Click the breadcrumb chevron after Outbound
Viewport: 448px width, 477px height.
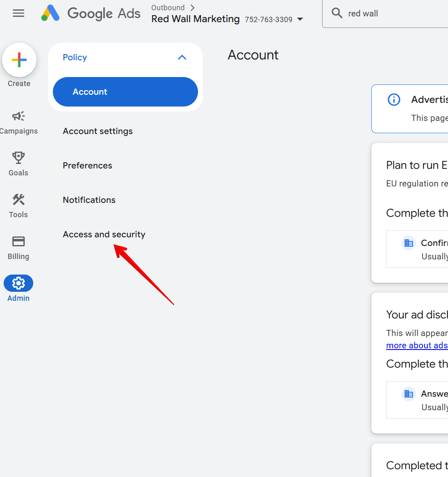(192, 8)
